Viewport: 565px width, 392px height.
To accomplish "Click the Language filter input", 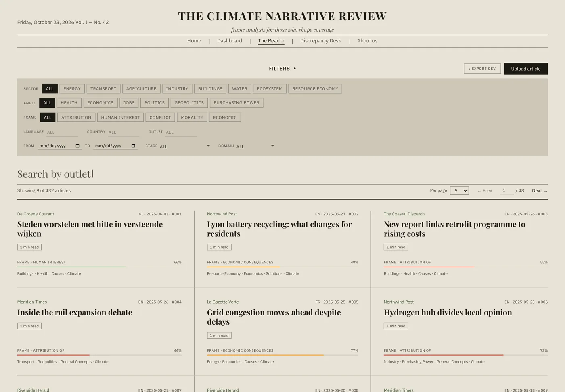I will click(62, 132).
